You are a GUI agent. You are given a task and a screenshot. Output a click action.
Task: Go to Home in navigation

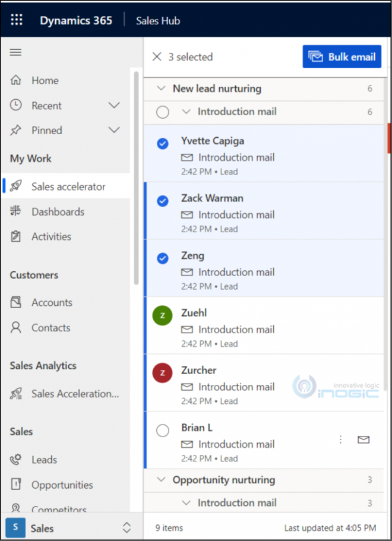(65, 80)
